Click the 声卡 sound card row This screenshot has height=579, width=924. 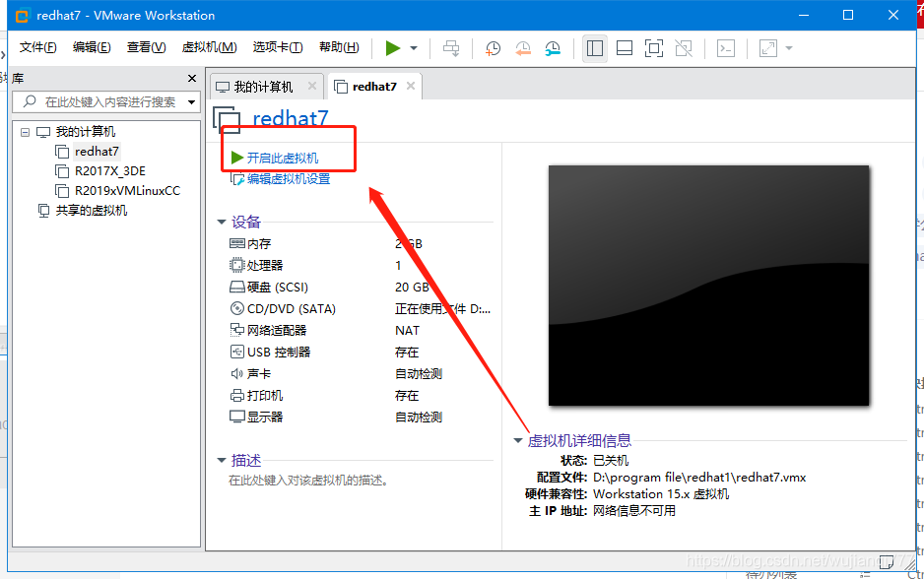[360, 374]
